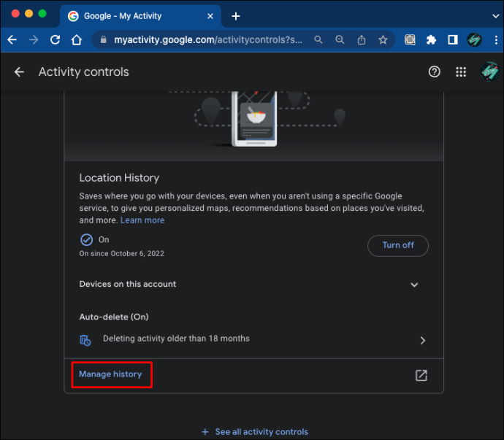
Task: Open the Extensions puzzle piece menu
Action: pyautogui.click(x=431, y=40)
